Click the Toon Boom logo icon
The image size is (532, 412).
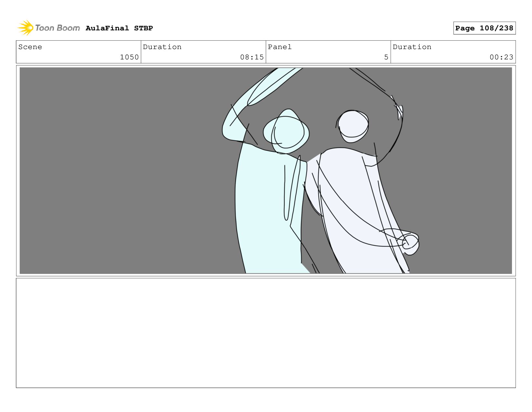(26, 28)
